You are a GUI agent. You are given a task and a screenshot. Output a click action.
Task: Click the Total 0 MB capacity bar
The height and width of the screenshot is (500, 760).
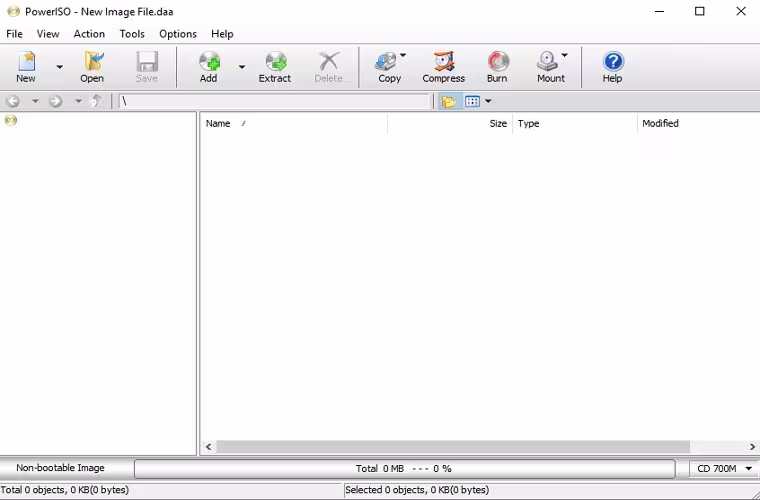[405, 469]
